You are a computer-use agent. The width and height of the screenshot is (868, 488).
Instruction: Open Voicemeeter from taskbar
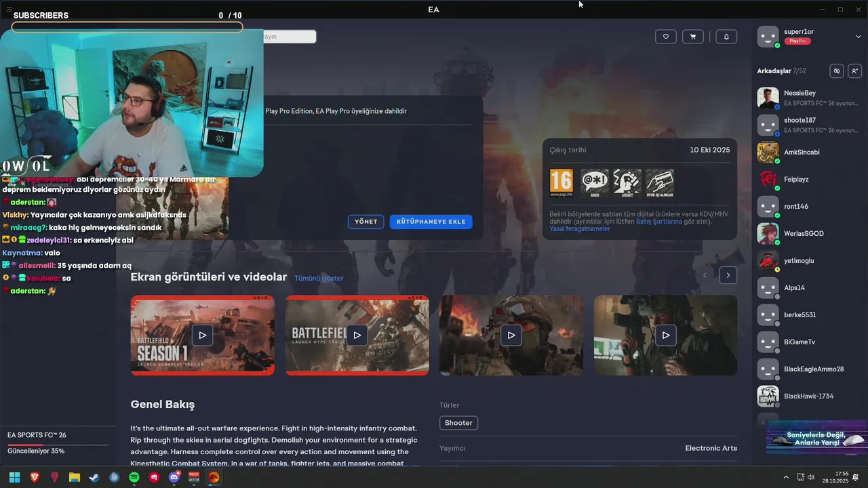[194, 477]
